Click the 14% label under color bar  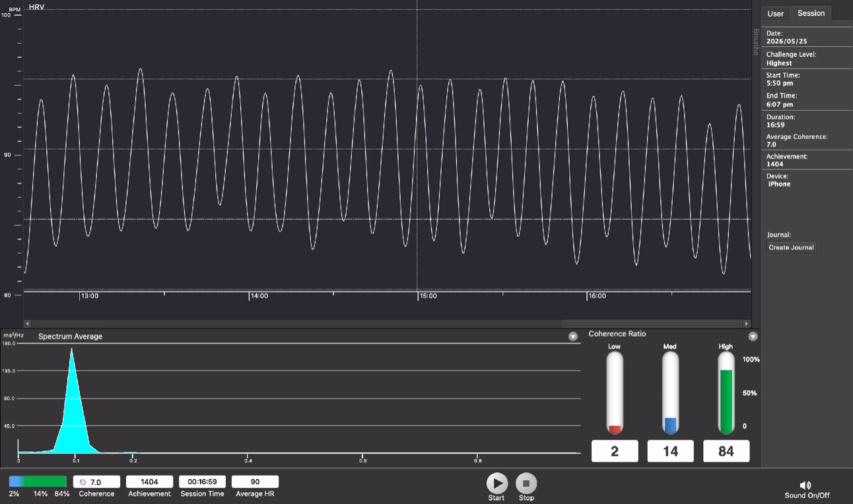(40, 494)
